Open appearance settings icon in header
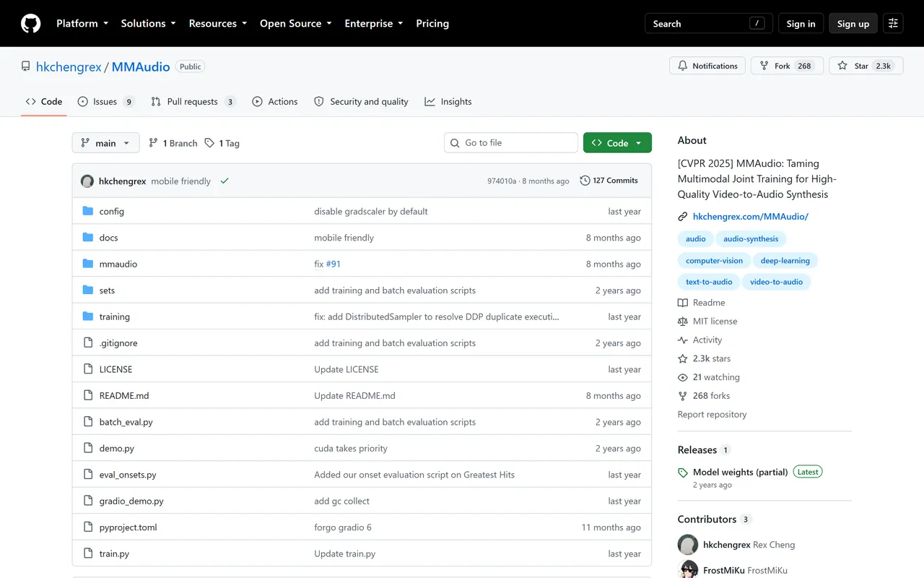 [893, 24]
